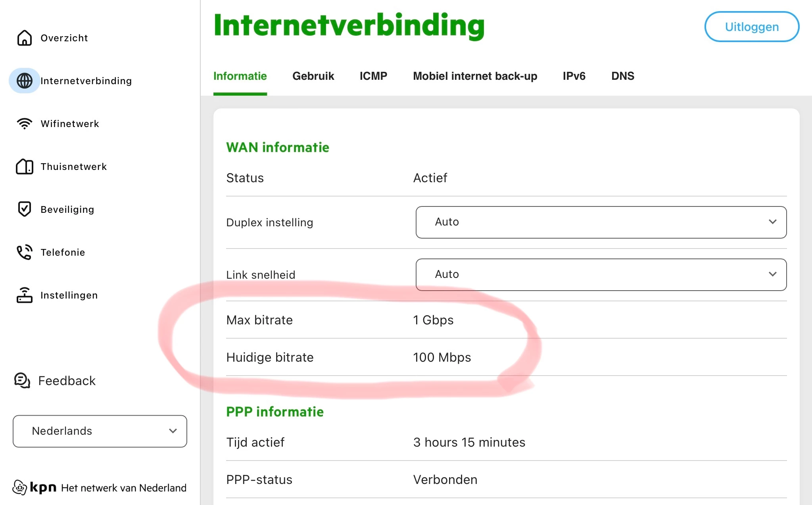Image resolution: width=812 pixels, height=505 pixels.
Task: Click the Telefonie phone icon
Action: coord(24,252)
